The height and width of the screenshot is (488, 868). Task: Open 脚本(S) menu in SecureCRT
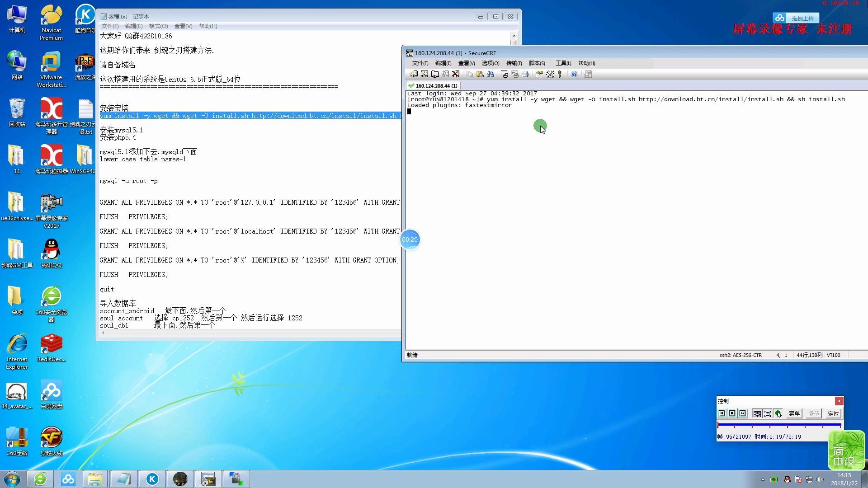coord(537,63)
